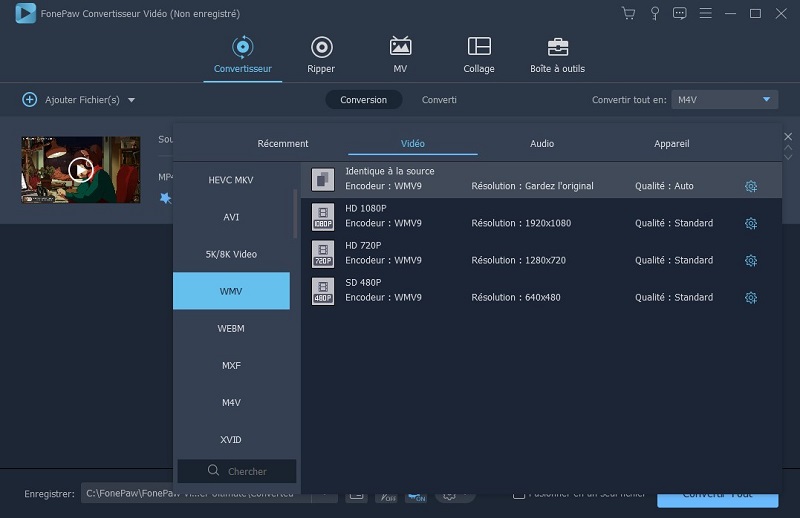Select the Conversion sub-tab
This screenshot has width=800, height=518.
(x=363, y=100)
